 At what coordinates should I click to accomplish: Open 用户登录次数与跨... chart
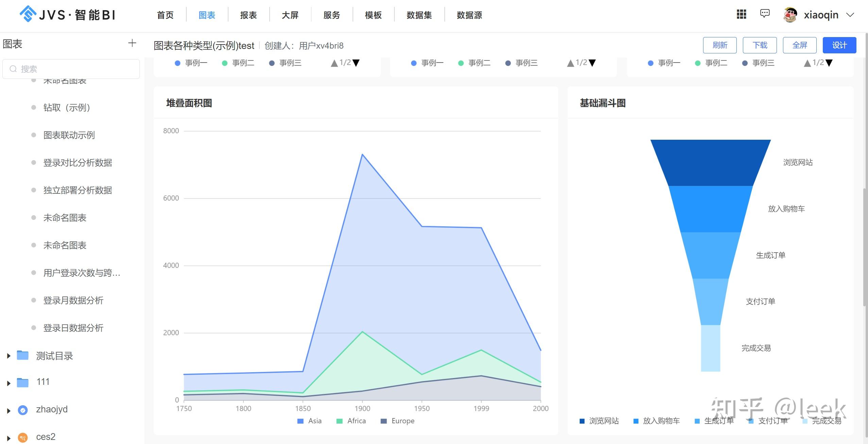[82, 273]
